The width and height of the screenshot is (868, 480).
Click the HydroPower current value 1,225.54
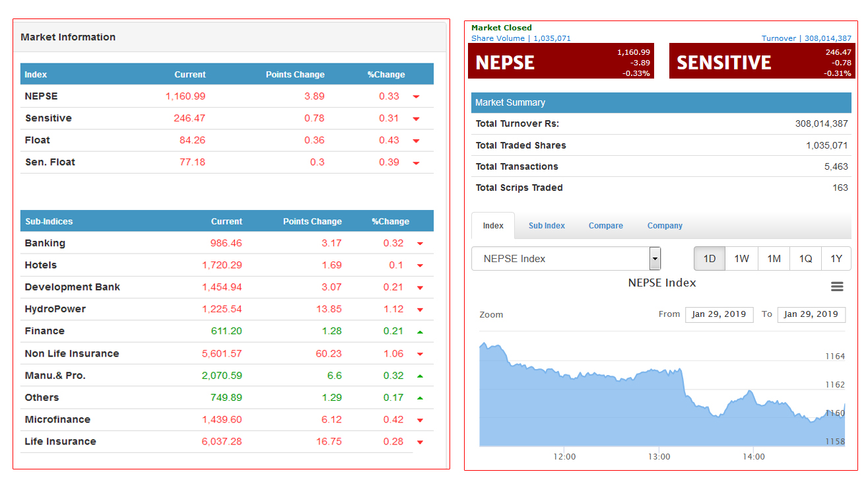[222, 309]
